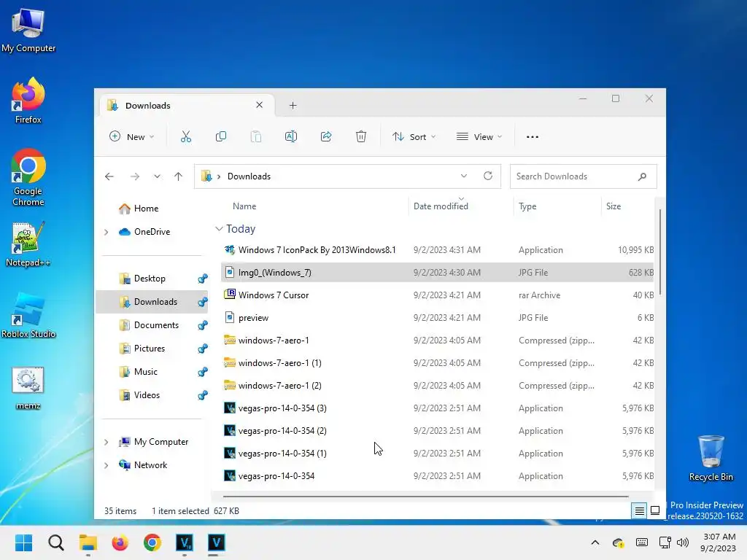Click the Chrome icon on the taskbar
This screenshot has height=560, width=747.
point(152,542)
